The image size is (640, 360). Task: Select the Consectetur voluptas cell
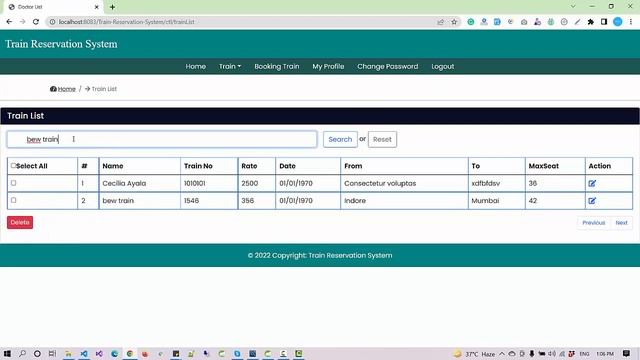coord(404,184)
